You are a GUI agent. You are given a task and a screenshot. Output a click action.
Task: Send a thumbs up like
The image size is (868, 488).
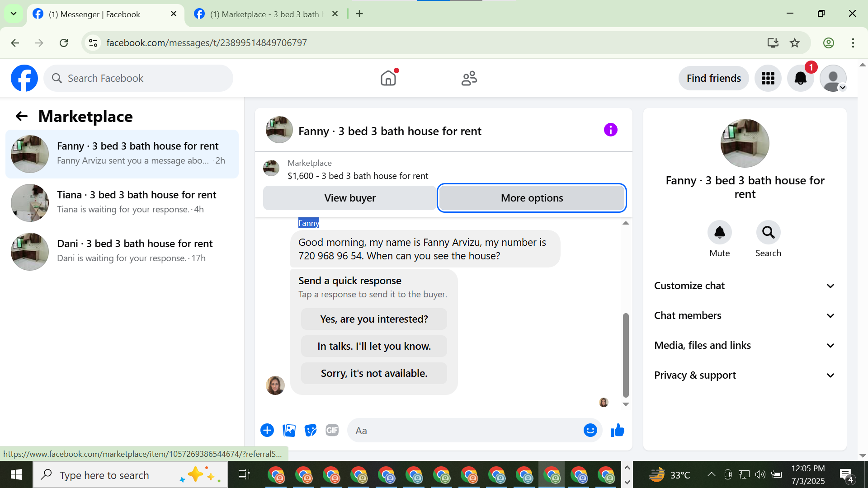(617, 430)
